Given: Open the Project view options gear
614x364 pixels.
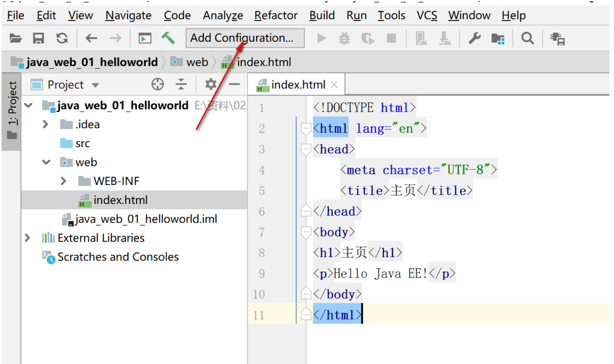Looking at the screenshot, I should tap(211, 84).
